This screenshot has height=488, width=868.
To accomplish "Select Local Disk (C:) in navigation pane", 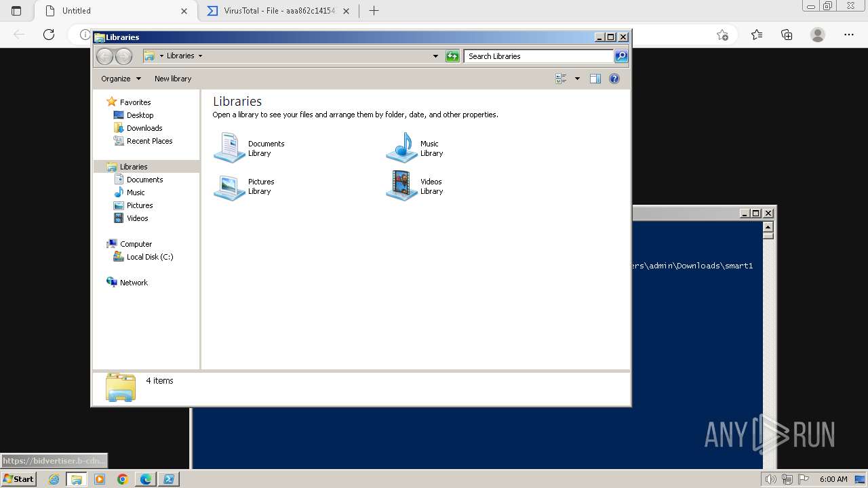I will [x=149, y=257].
